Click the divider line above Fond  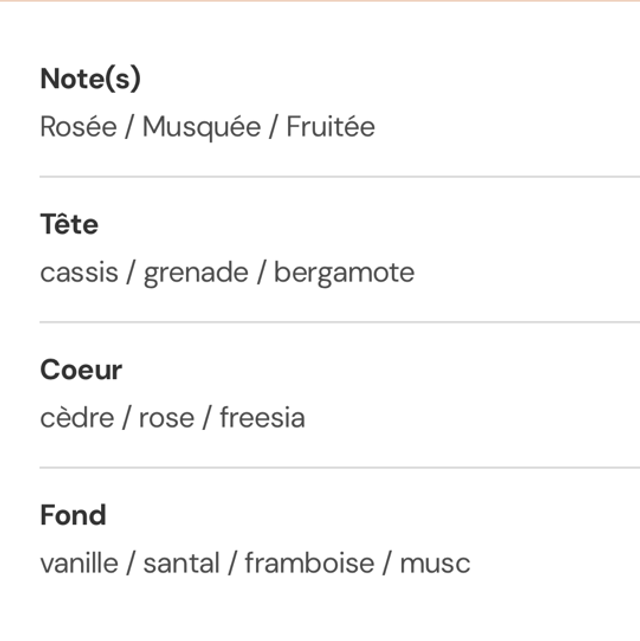click(340, 467)
